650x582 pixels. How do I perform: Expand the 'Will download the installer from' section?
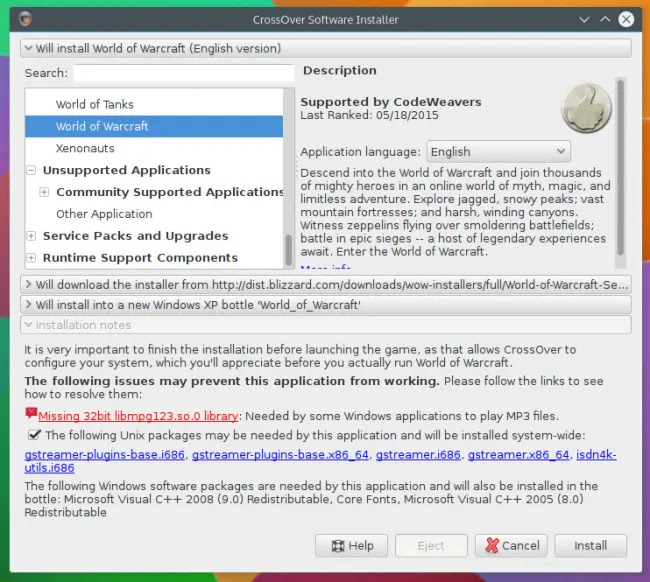(x=326, y=285)
